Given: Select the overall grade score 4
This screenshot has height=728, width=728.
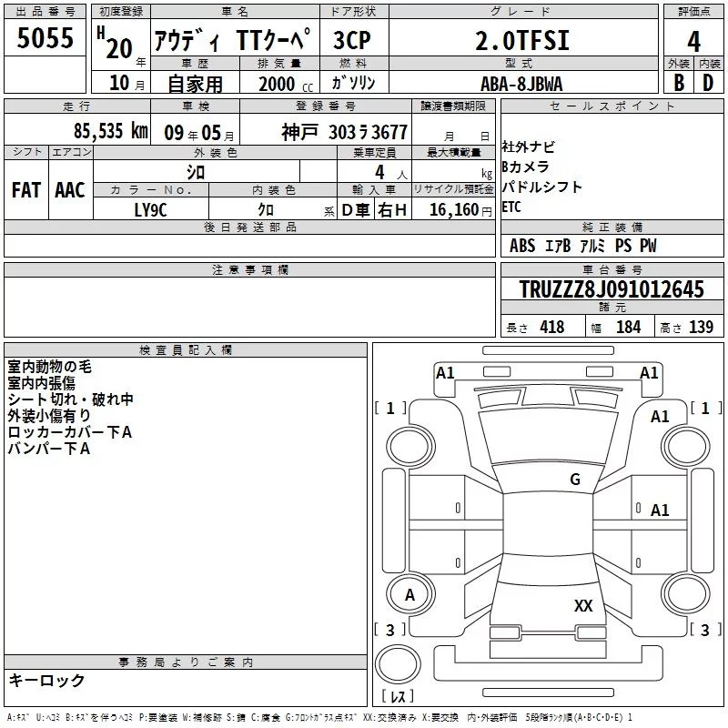Looking at the screenshot, I should [693, 41].
